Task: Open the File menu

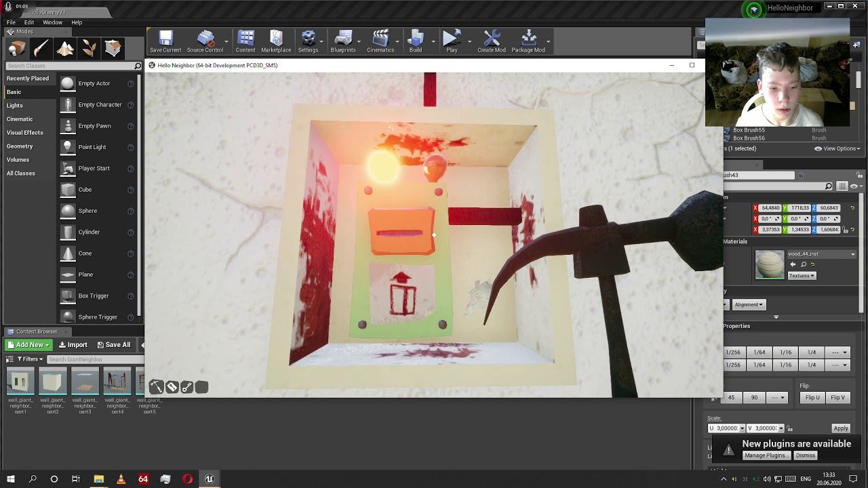Action: [x=11, y=22]
